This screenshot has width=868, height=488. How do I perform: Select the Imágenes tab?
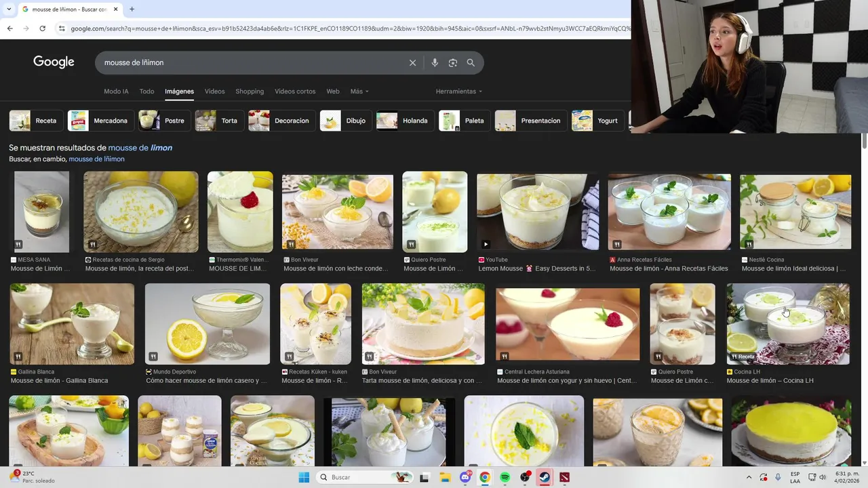click(x=179, y=91)
